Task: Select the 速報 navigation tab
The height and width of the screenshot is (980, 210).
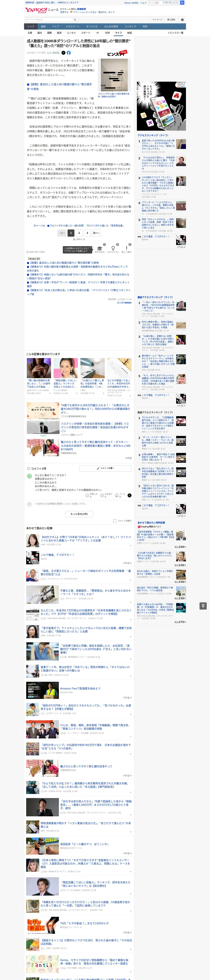Action: tap(43, 27)
